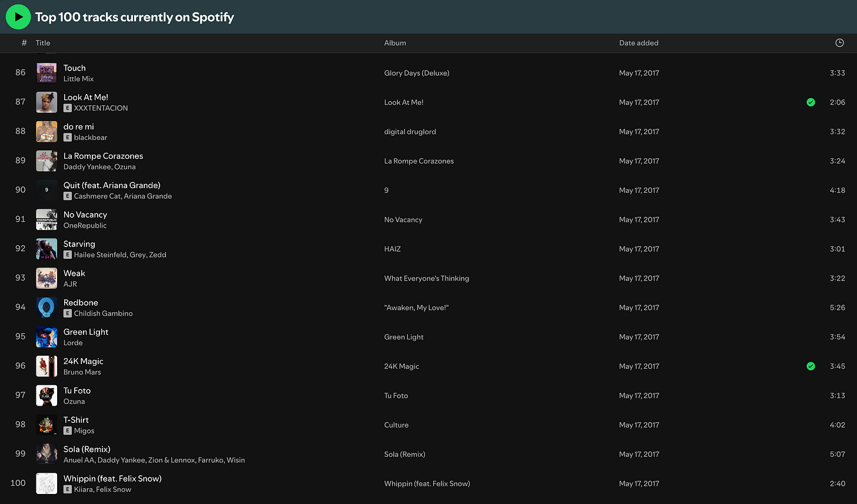Open artist Anuel AA

tap(79, 460)
